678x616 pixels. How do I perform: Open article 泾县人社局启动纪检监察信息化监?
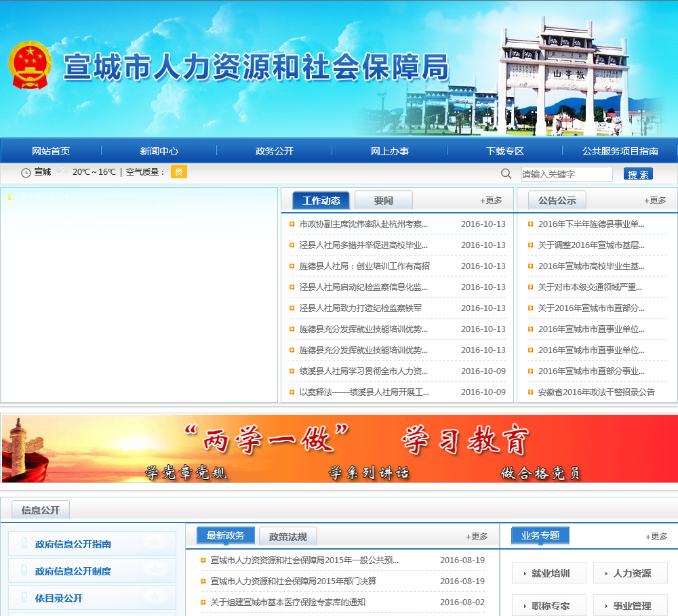coord(363,287)
